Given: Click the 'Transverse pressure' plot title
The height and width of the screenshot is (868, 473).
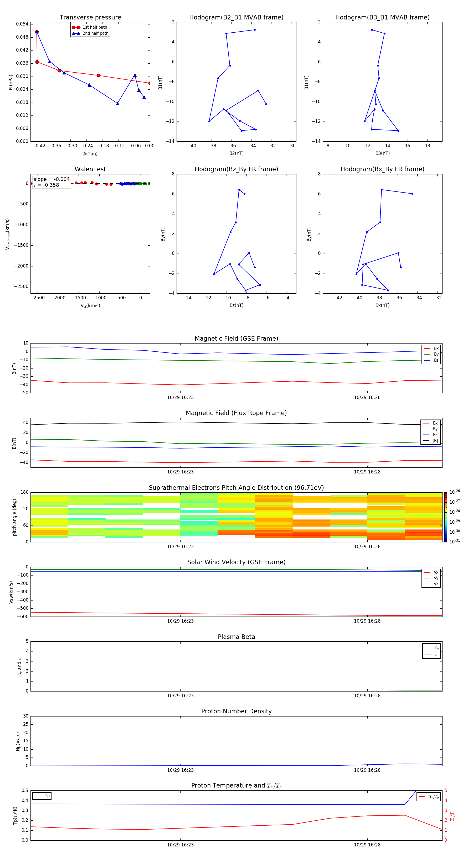Looking at the screenshot, I should pyautogui.click(x=90, y=18).
